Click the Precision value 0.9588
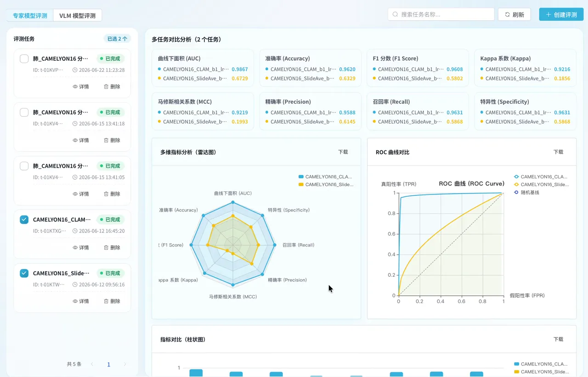 click(347, 113)
